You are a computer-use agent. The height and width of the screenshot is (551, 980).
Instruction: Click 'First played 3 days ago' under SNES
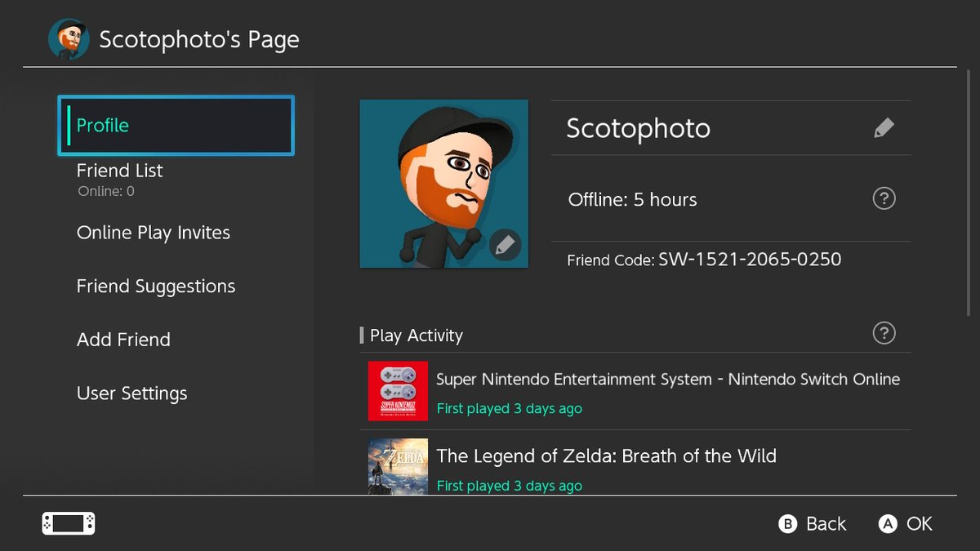510,408
